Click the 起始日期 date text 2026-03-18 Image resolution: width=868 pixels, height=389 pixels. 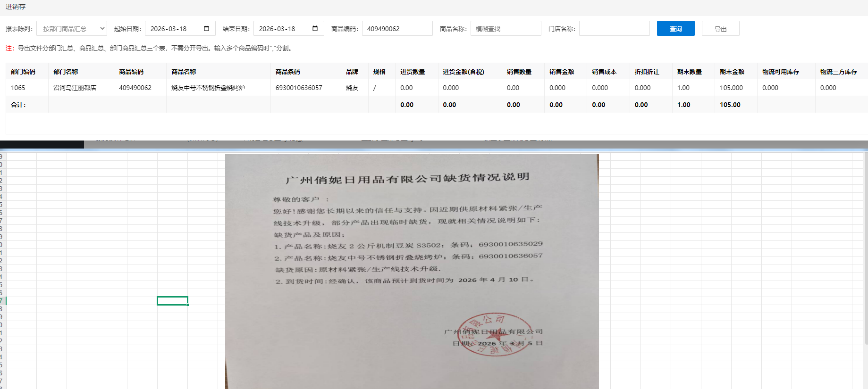click(x=169, y=29)
